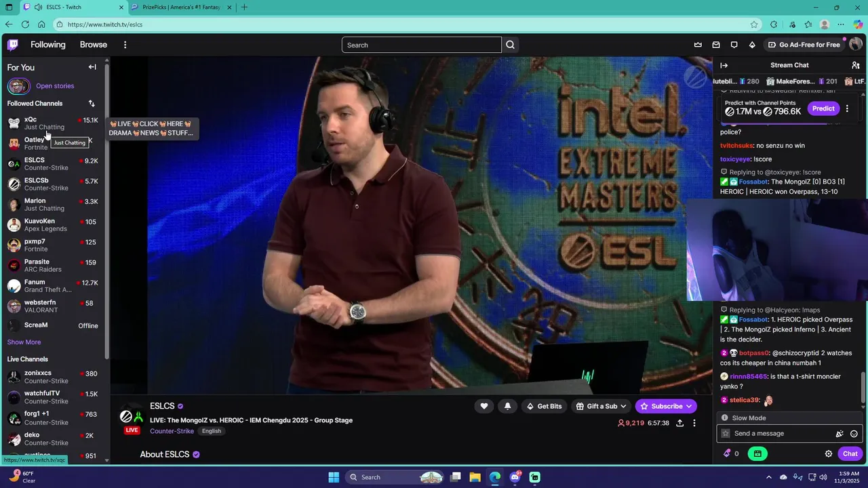Bookmark this page with star icon
The image size is (868, 488).
[754, 24]
